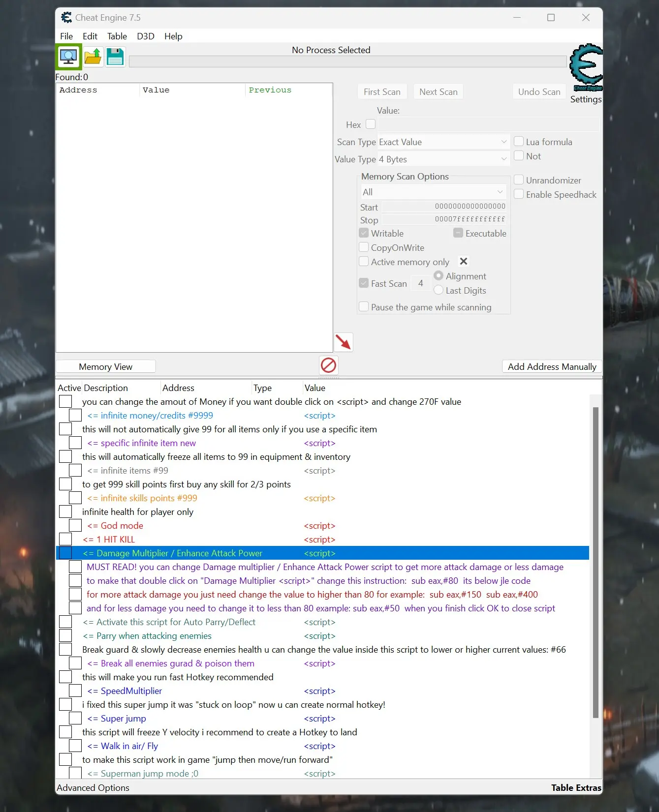Toggle the Not checkbox
The height and width of the screenshot is (812, 659).
(518, 156)
